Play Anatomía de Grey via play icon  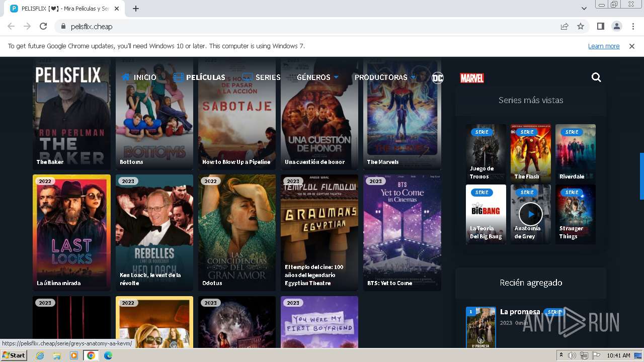[531, 214]
